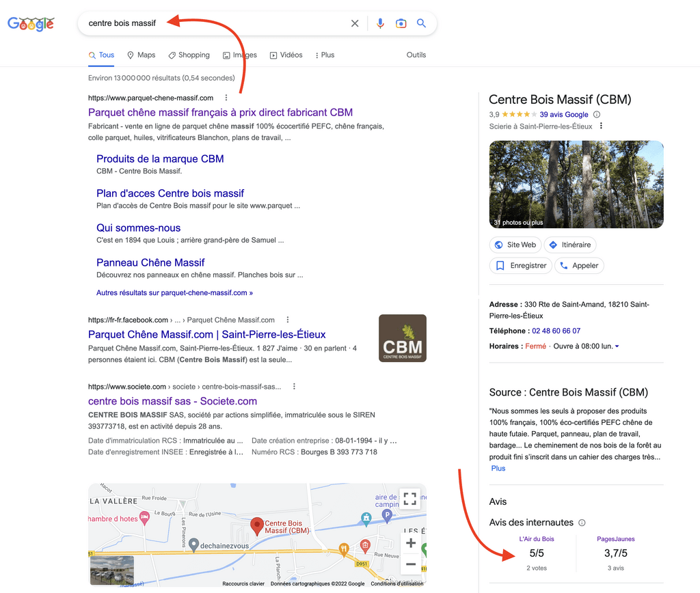Image resolution: width=700 pixels, height=593 pixels.
Task: Open options menu for parquet-chene-massif.com result
Action: point(226,98)
